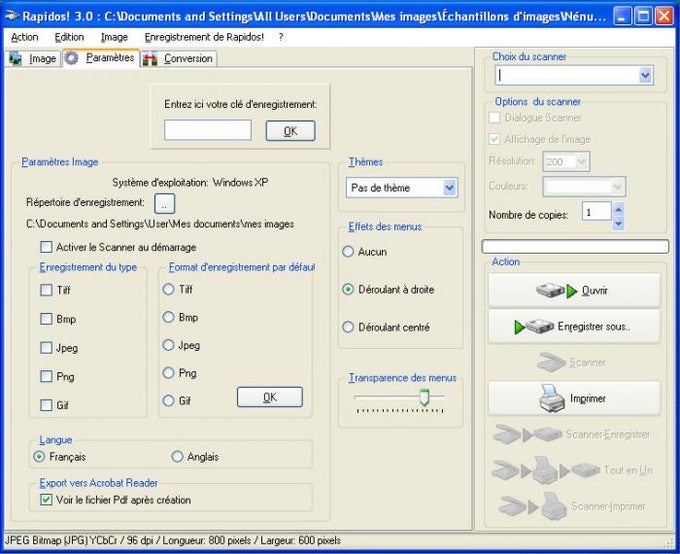Viewport: 680px width, 554px height.
Task: Click the Scanner-Imprimer icon
Action: (x=533, y=506)
